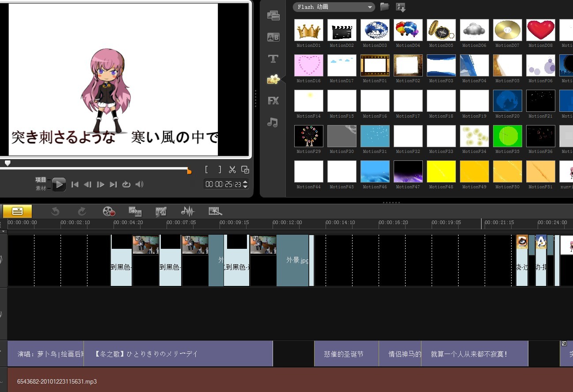Select the Transitions (AB) library icon
573x392 pixels.
pos(273,37)
